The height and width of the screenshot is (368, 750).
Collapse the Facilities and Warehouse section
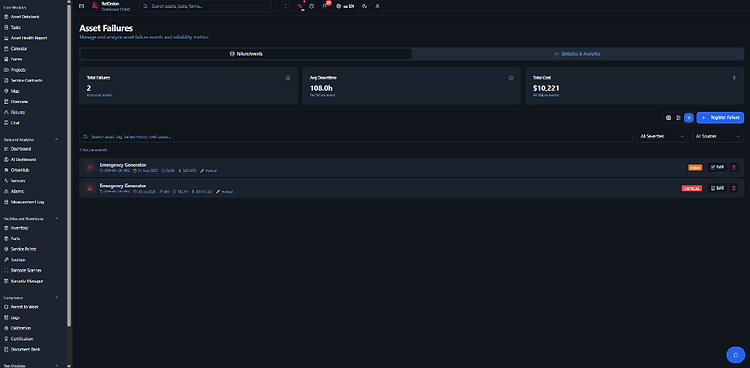pyautogui.click(x=56, y=219)
